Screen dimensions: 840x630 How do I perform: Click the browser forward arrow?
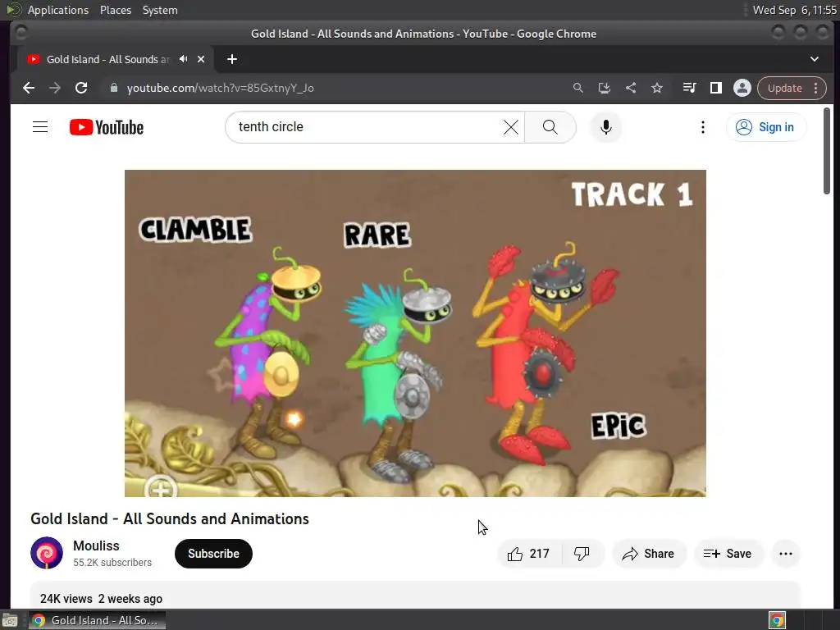pos(55,88)
